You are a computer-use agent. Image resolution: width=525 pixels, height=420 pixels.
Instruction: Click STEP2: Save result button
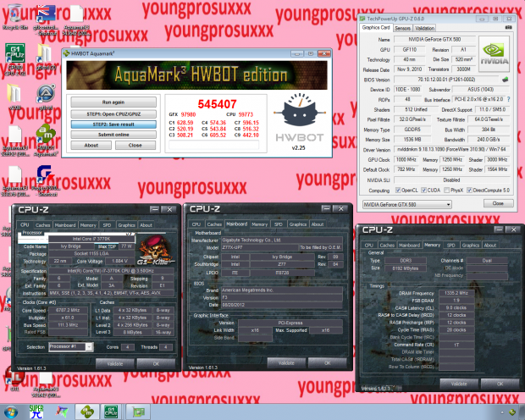(x=113, y=124)
